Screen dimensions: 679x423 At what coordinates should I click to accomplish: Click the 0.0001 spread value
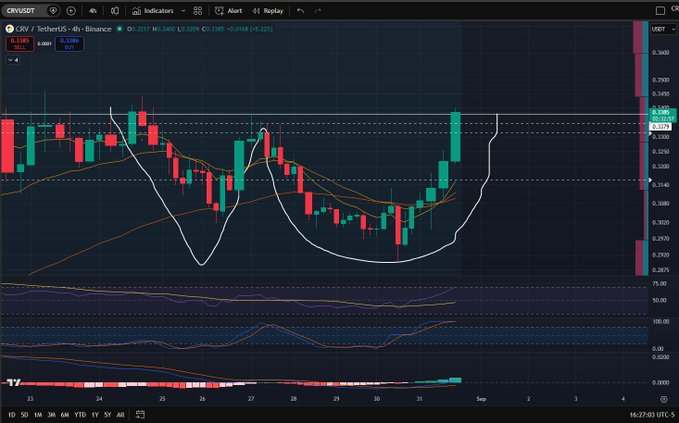tap(44, 44)
